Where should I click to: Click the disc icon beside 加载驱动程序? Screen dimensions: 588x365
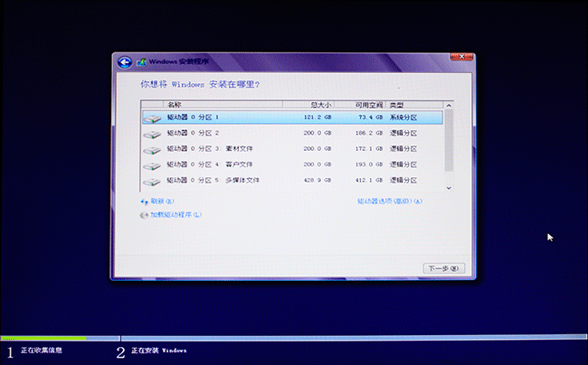tap(144, 215)
